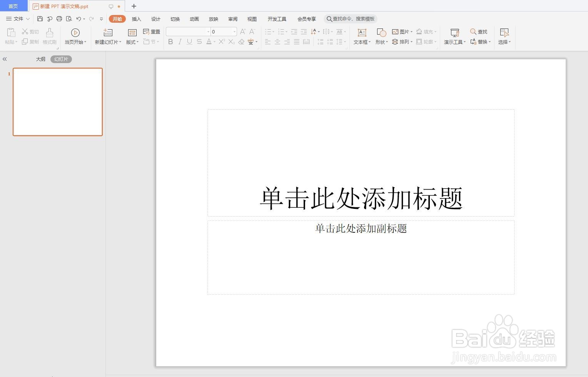The height and width of the screenshot is (377, 588).
Task: Open the Member Exclusive (会员专享) tab
Action: coord(307,19)
